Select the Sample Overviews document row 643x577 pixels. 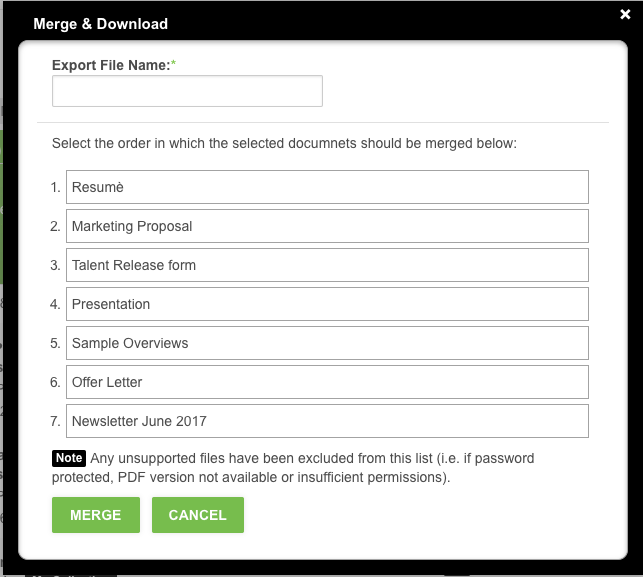(327, 343)
